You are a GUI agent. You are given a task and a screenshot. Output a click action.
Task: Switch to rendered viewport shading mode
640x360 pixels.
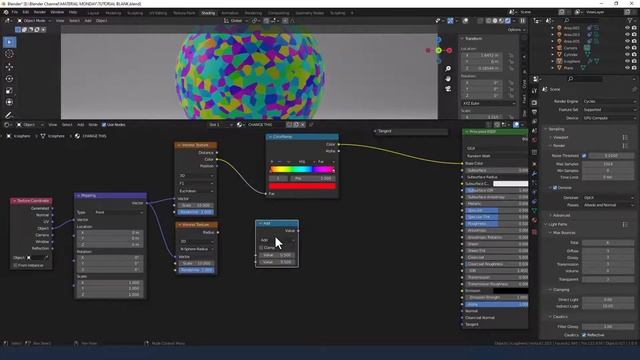pos(508,20)
